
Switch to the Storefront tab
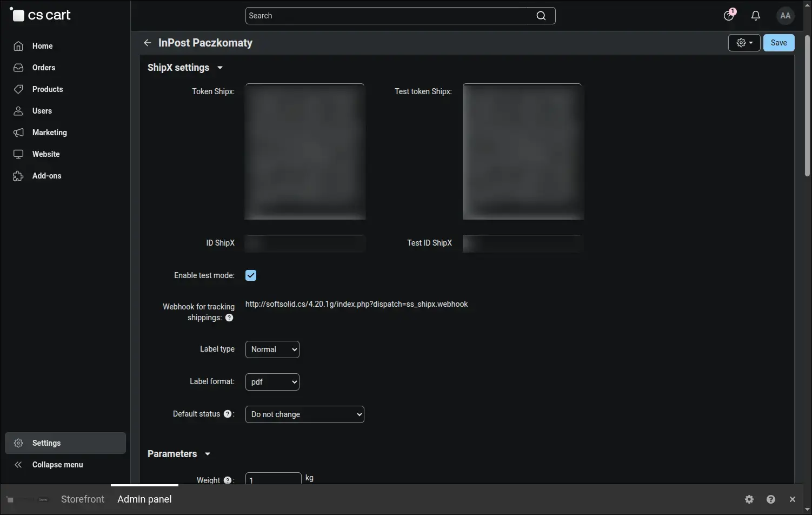tap(83, 499)
